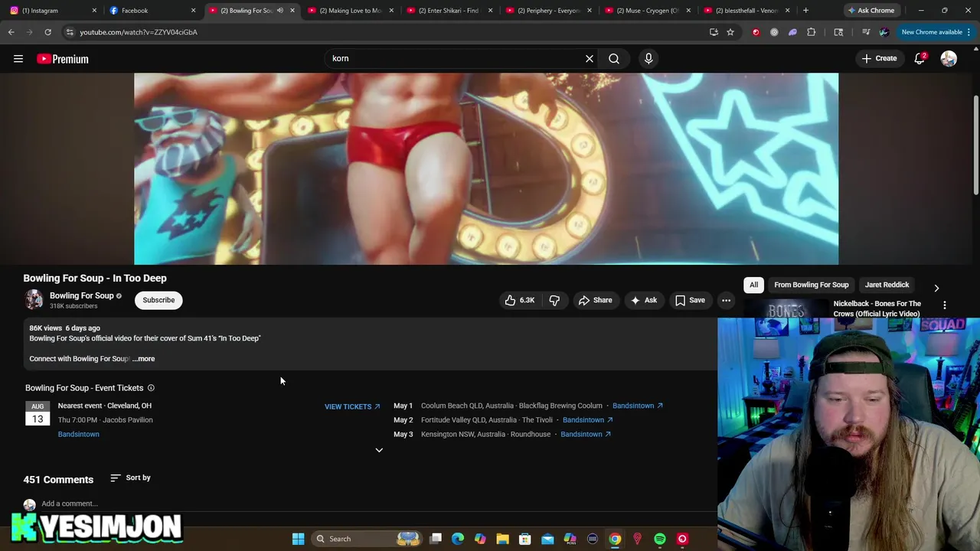
Task: Start voice search with microphone
Action: [648, 58]
